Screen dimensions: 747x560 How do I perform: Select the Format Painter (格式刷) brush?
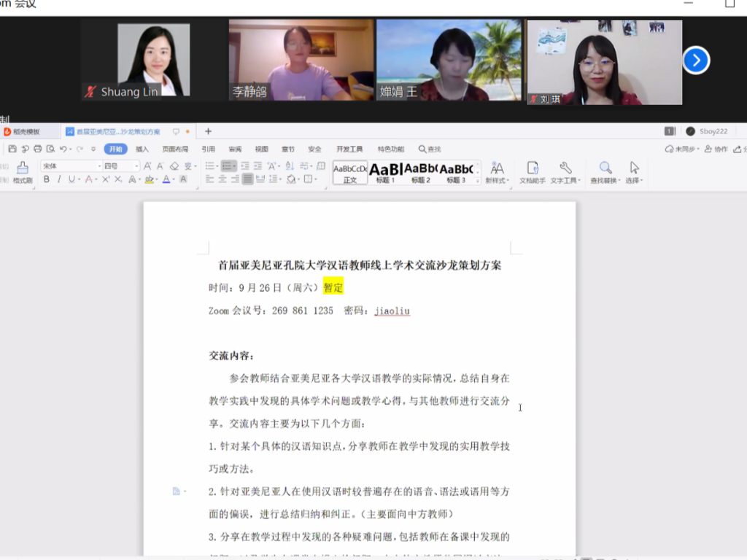23,172
